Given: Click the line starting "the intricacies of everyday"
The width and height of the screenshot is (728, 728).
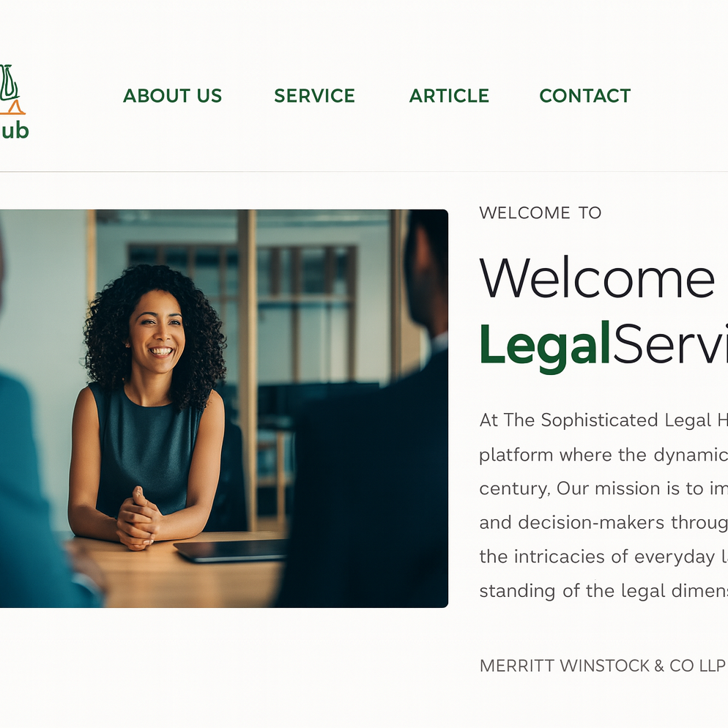Looking at the screenshot, I should click(x=603, y=557).
